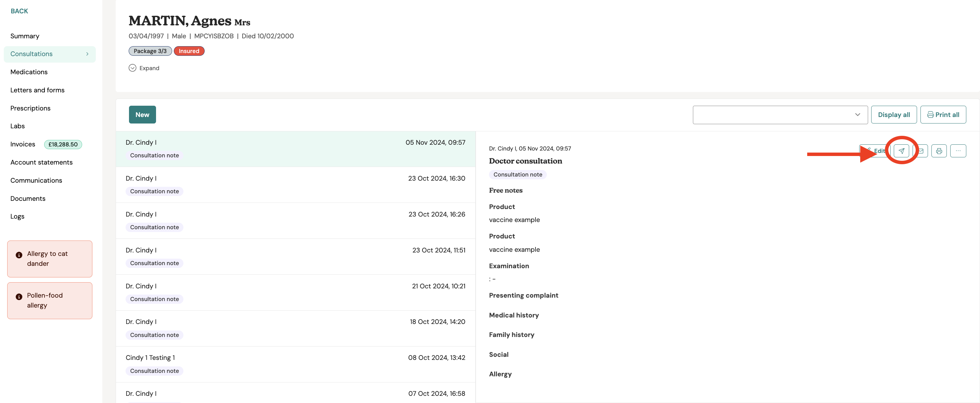Open Invoices section
The image size is (980, 403).
[23, 144]
